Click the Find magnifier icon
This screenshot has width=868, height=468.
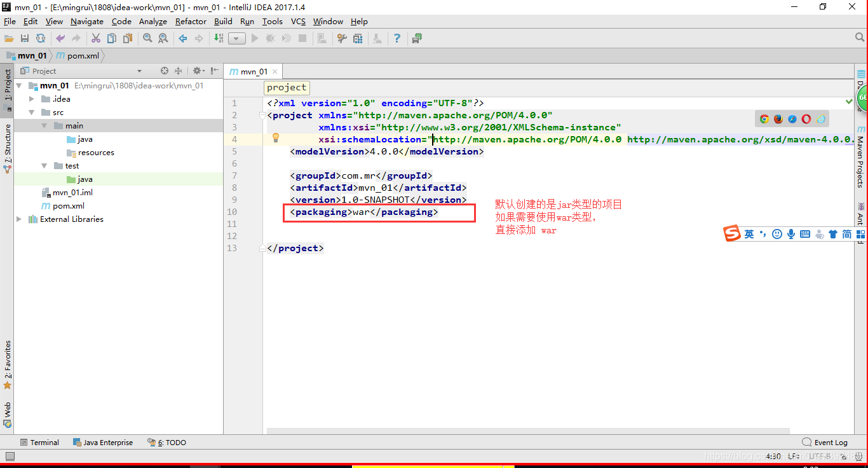[x=147, y=39]
